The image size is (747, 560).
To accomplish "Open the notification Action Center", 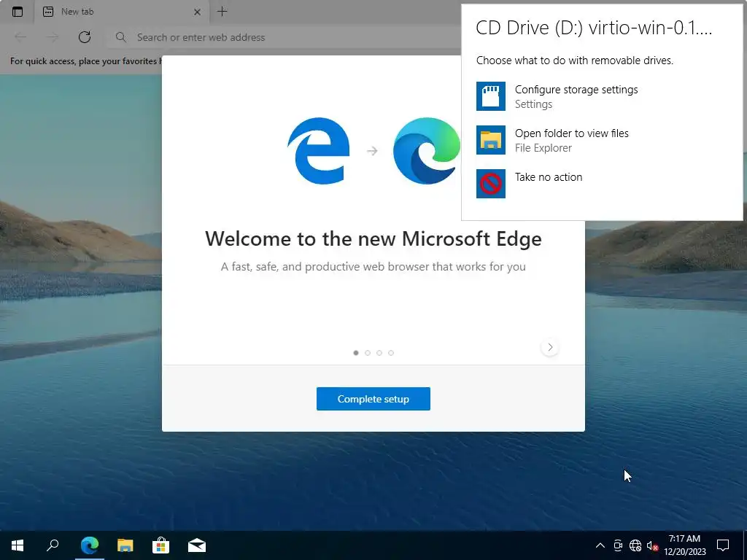I will (723, 545).
